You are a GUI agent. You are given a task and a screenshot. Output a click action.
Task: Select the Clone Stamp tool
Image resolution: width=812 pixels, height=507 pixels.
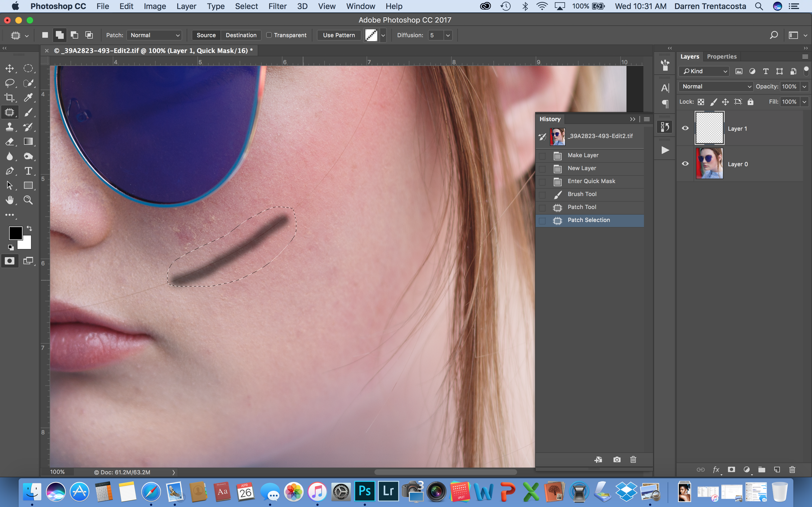click(9, 127)
